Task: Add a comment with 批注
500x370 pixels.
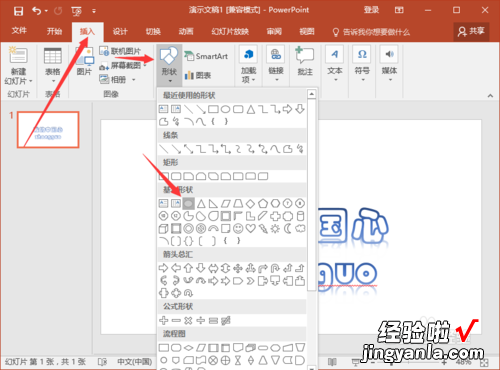Action: click(x=305, y=61)
